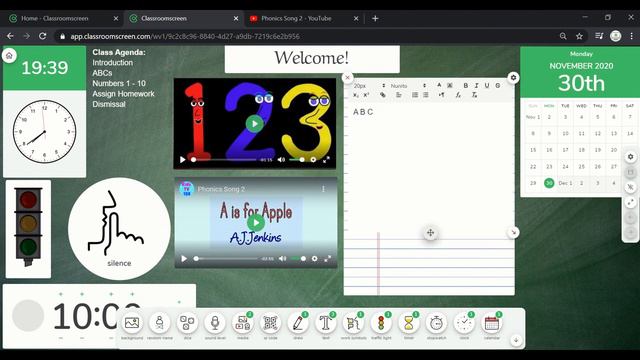640x360 pixels.
Task: Mute the Phonics Song video
Action: click(x=282, y=259)
